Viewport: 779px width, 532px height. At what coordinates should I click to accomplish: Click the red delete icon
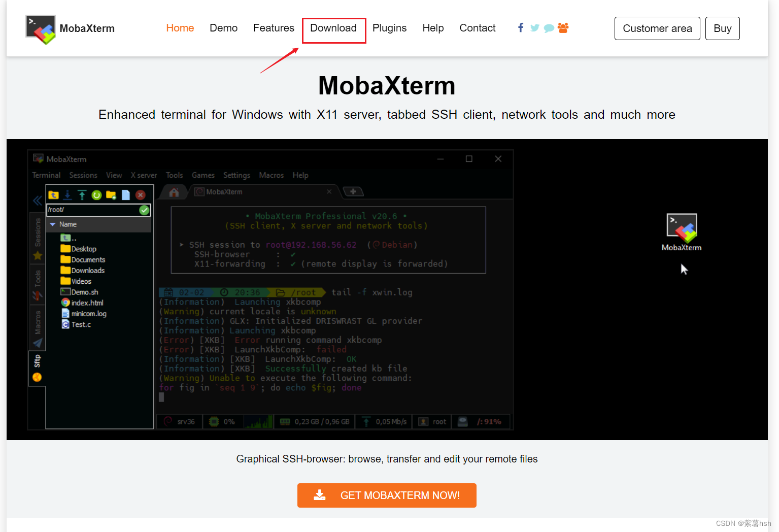click(x=141, y=195)
